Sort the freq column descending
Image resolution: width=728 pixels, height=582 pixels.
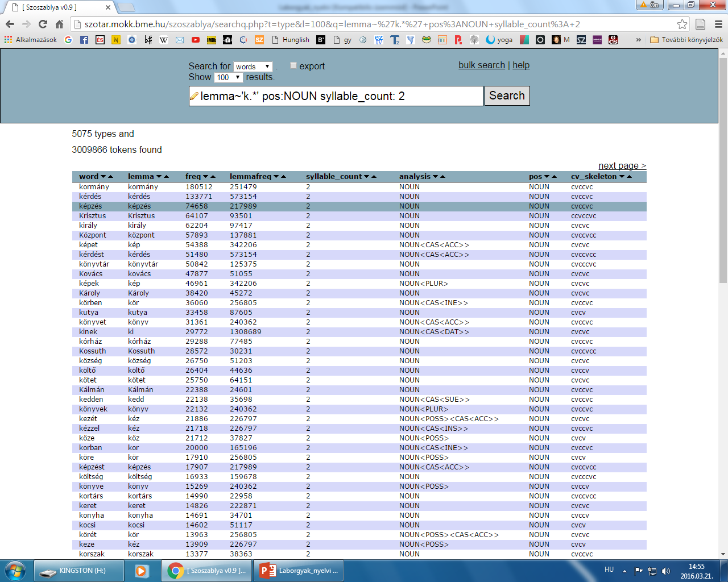(205, 177)
